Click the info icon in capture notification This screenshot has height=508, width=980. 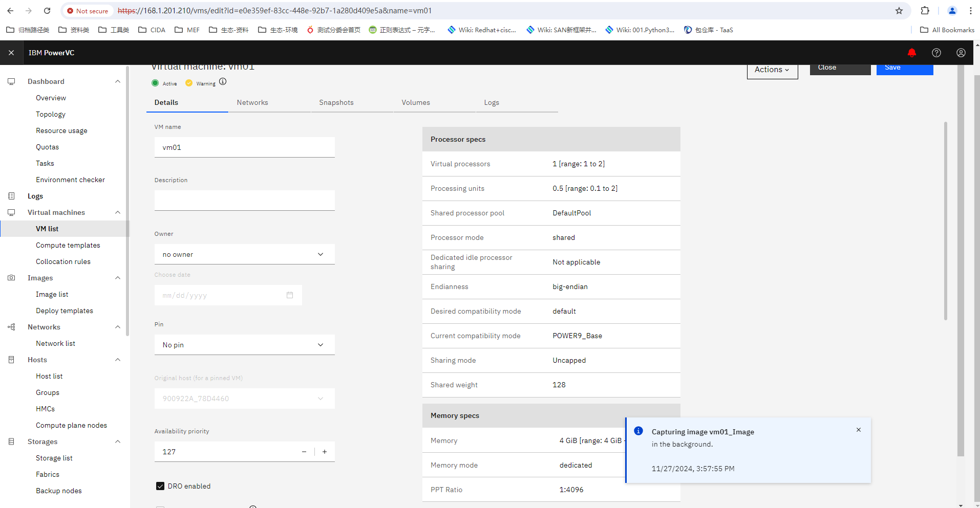pyautogui.click(x=638, y=431)
